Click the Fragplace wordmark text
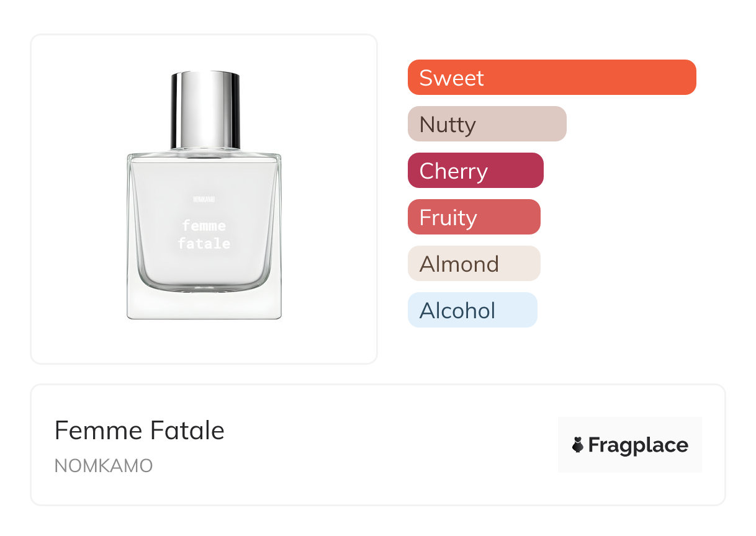The width and height of the screenshot is (756, 536). (x=638, y=445)
